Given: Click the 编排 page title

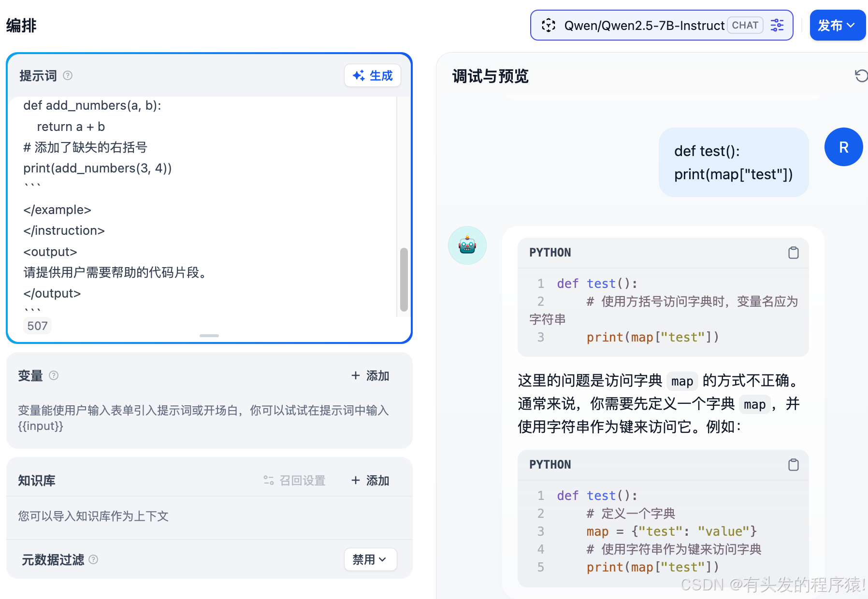Looking at the screenshot, I should tap(21, 25).
